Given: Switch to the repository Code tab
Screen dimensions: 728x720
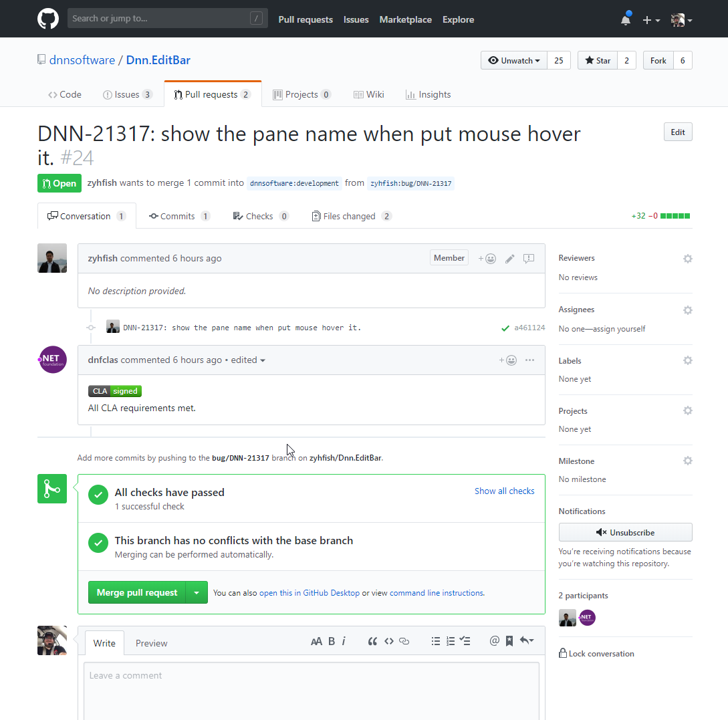Looking at the screenshot, I should point(65,94).
